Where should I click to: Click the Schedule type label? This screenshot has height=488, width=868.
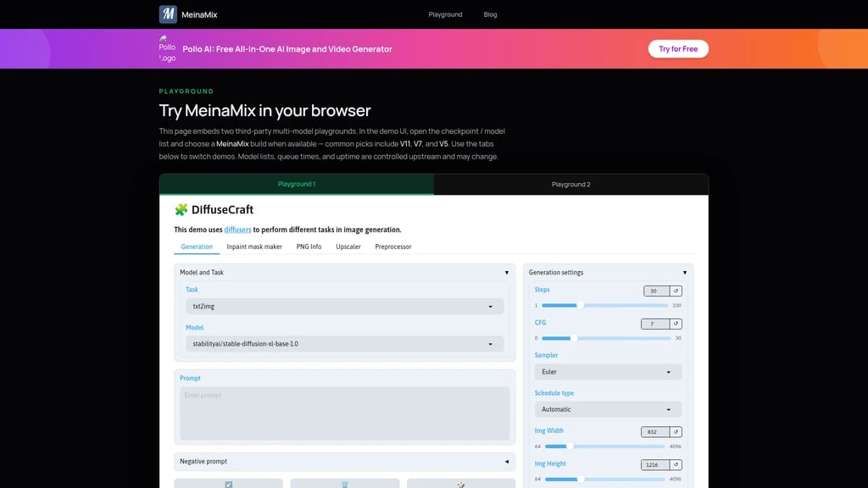(554, 393)
